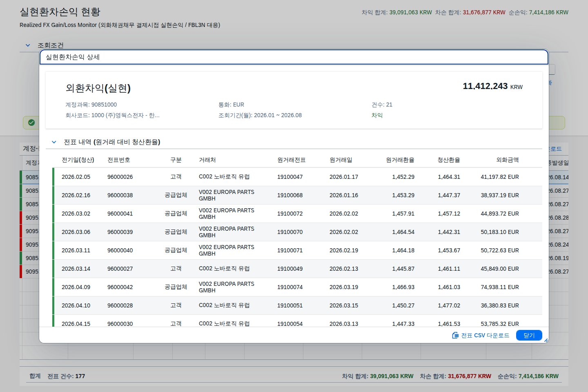Click 순손익 7,414,186 KRW in footer
This screenshot has width=588, height=392.
click(x=528, y=376)
